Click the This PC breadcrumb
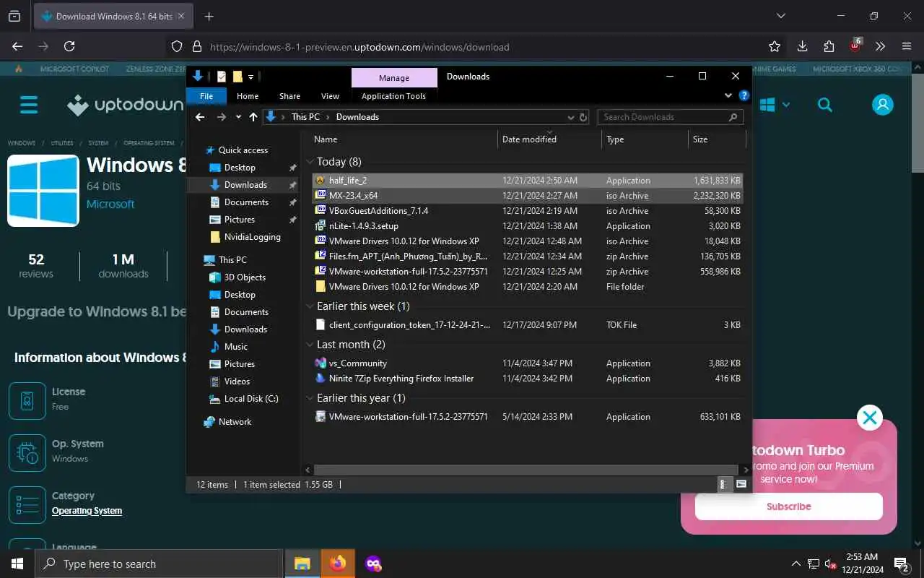This screenshot has width=924, height=578. (x=305, y=116)
